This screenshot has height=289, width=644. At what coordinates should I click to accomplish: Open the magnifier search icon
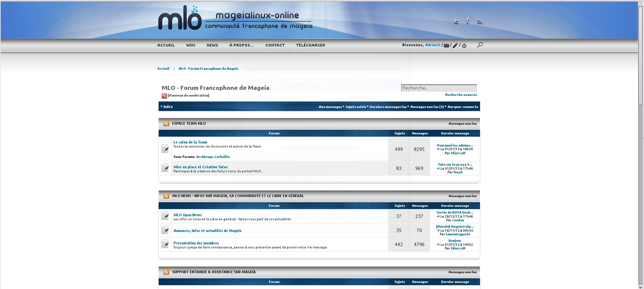(480, 45)
